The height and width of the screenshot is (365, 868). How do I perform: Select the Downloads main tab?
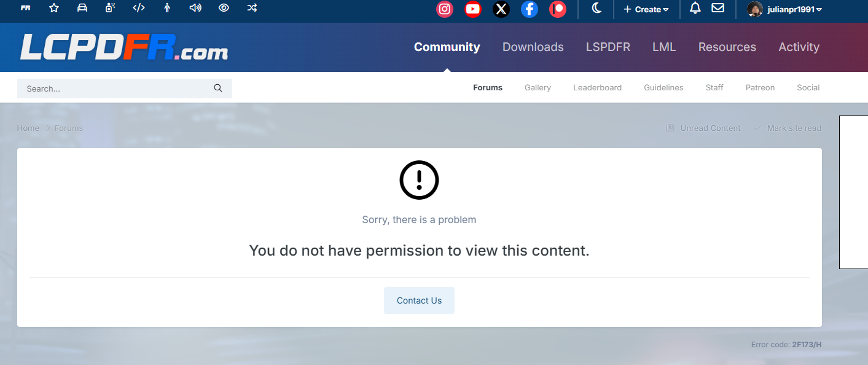click(533, 47)
